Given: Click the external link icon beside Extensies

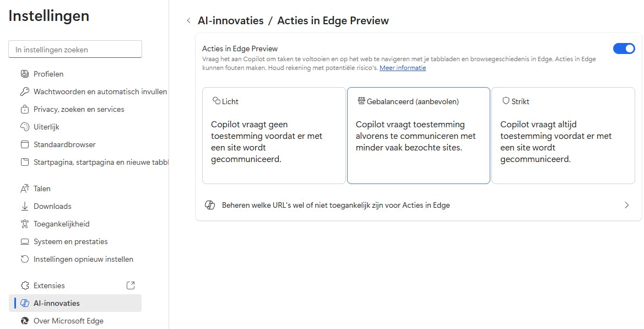Looking at the screenshot, I should tap(131, 285).
